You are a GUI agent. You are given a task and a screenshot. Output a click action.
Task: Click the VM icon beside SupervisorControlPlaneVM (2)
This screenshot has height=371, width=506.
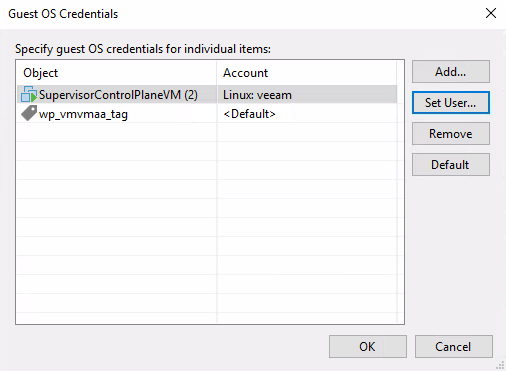click(29, 94)
